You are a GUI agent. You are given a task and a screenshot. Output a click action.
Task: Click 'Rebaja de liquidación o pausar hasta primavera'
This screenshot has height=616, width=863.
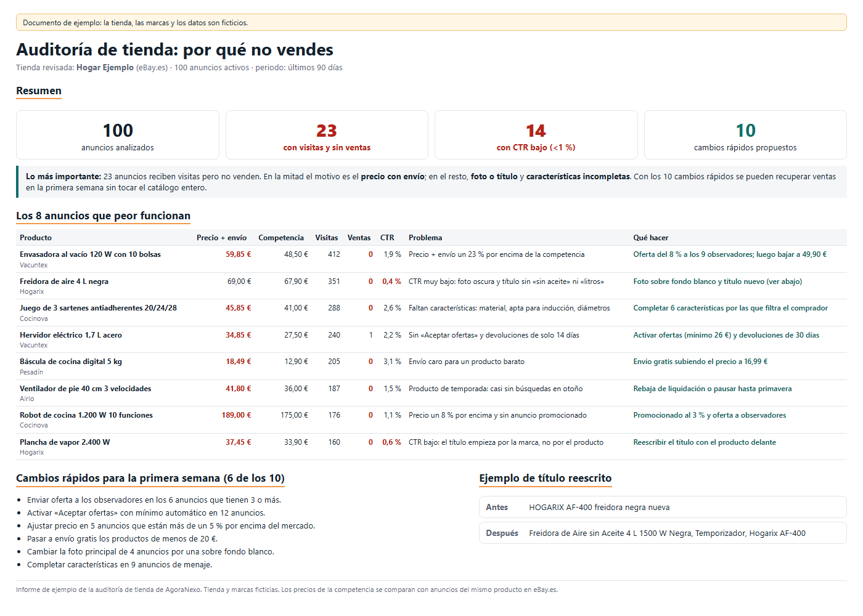pos(713,389)
